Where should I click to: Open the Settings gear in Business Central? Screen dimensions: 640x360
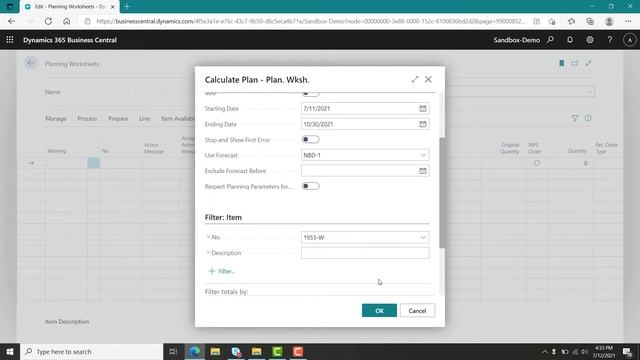pyautogui.click(x=590, y=40)
